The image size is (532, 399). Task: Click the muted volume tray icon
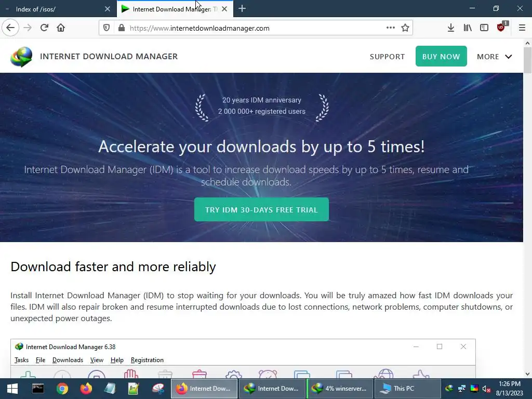point(486,389)
